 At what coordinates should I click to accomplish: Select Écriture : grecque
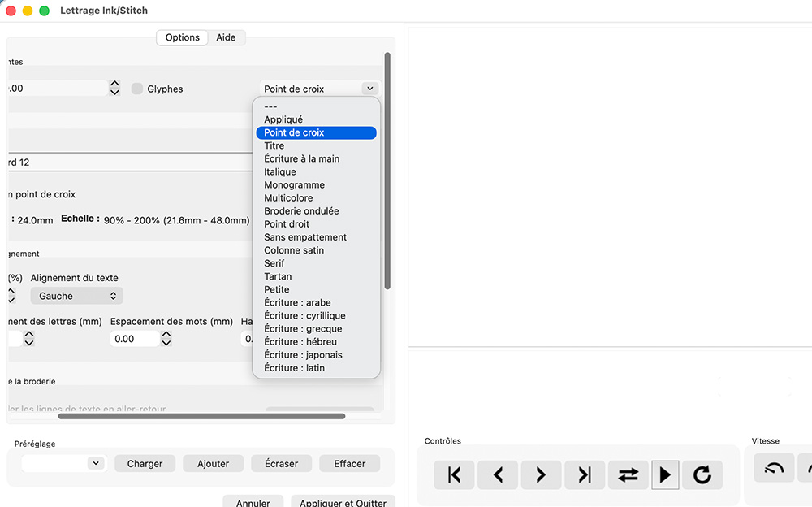pyautogui.click(x=317, y=329)
